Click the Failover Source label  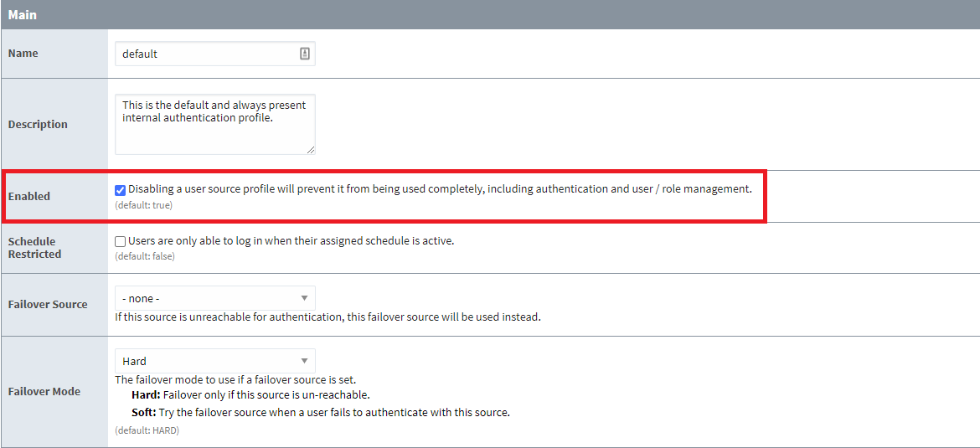[x=48, y=305]
